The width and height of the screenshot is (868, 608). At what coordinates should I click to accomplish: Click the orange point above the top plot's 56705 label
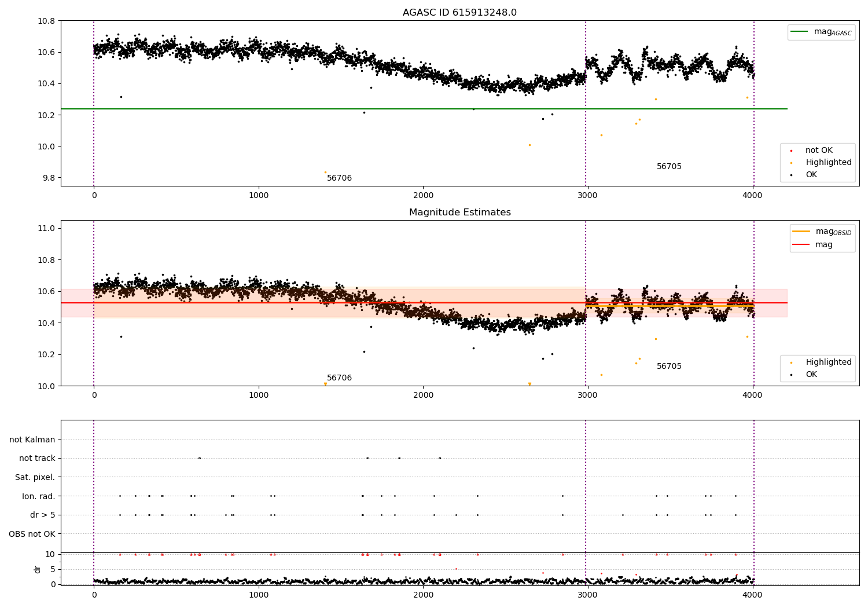coord(656,99)
